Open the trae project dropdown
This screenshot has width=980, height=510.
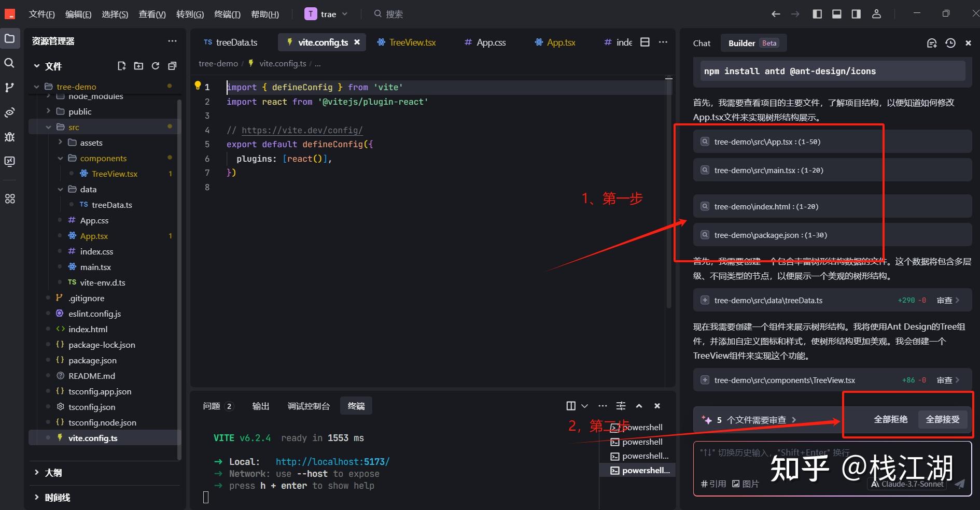coord(326,14)
